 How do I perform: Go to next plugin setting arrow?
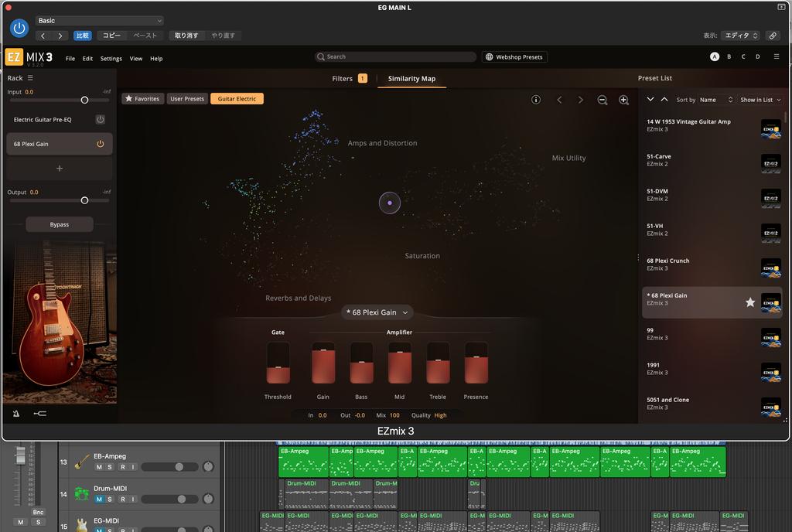[x=60, y=36]
